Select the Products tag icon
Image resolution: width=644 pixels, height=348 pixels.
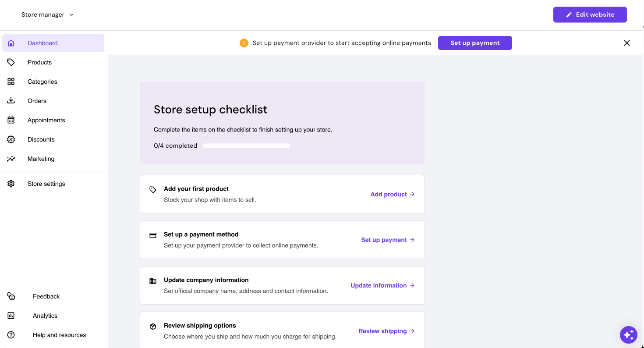(x=11, y=62)
